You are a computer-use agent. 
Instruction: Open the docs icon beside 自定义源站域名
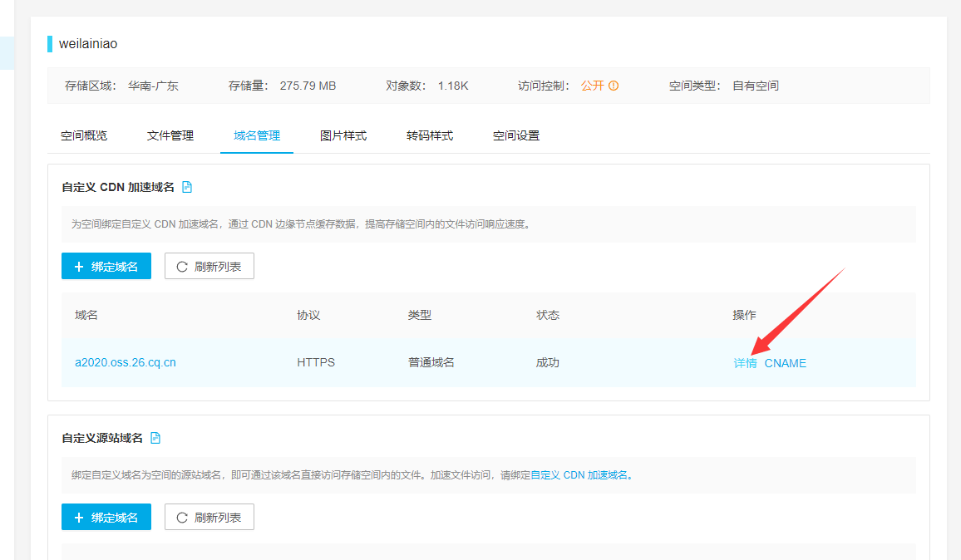(155, 438)
